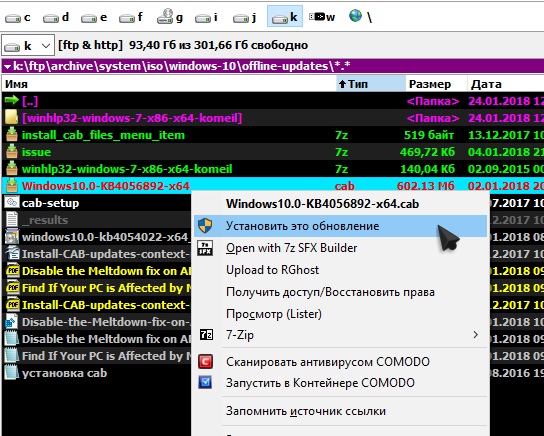The width and height of the screenshot is (544, 436).
Task: Click file name _results
Action: [x=45, y=220]
